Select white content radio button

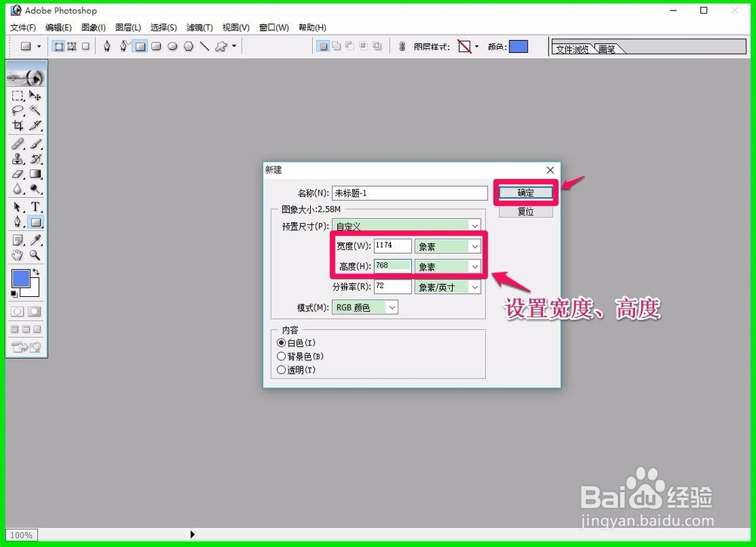point(281,343)
